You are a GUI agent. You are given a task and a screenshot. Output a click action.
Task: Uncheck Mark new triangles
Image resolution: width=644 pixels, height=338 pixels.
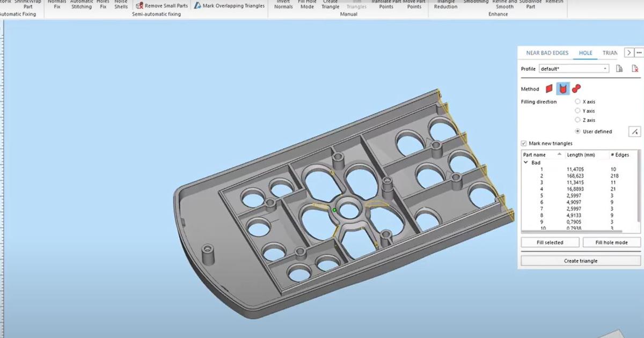coord(523,143)
